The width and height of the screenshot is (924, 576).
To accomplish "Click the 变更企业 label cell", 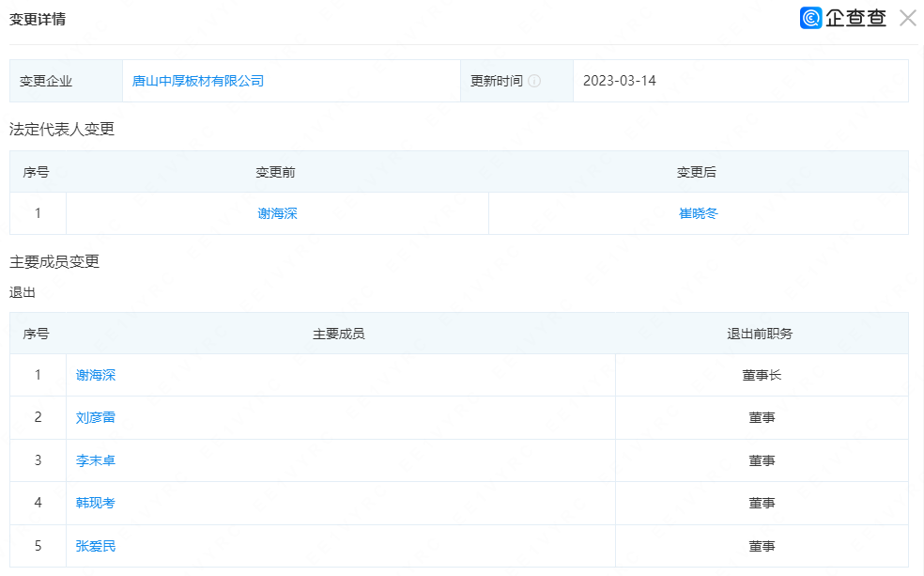I will pos(66,81).
